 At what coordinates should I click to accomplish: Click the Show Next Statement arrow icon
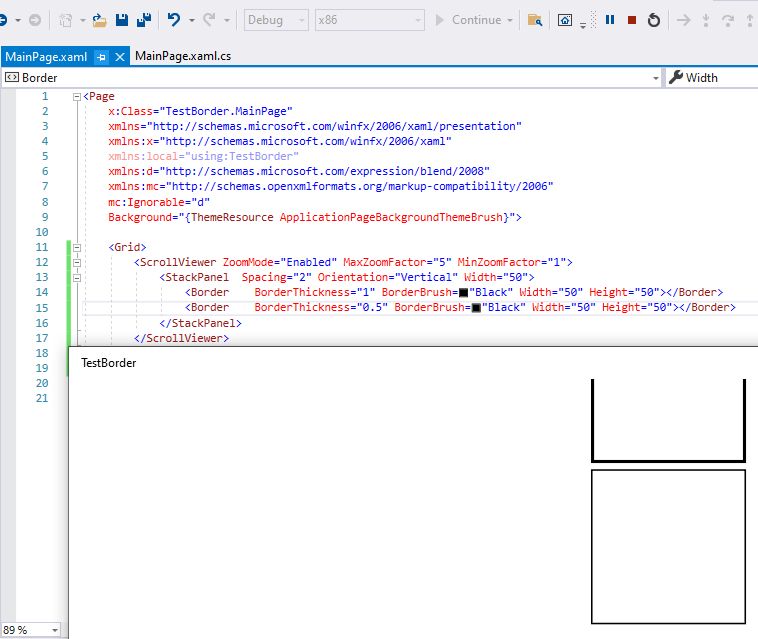pyautogui.click(x=684, y=20)
